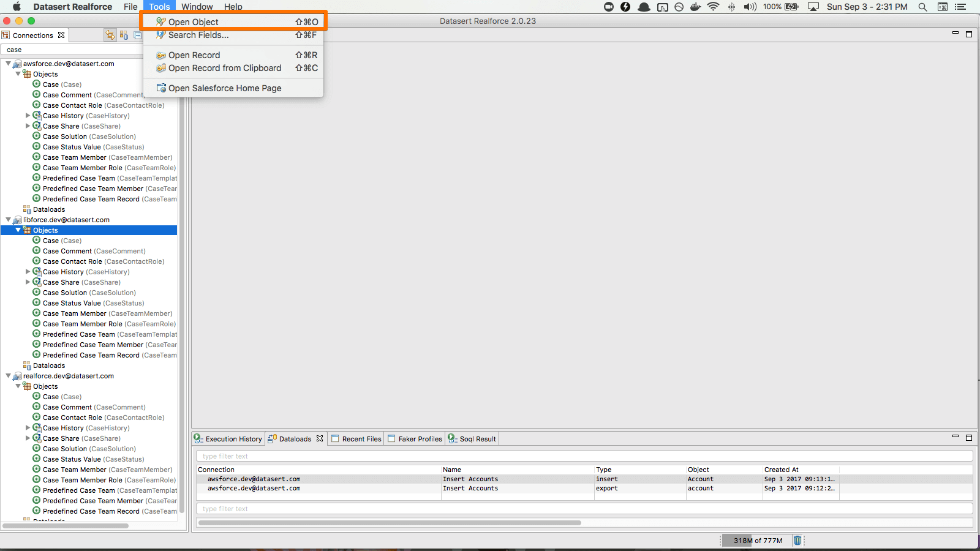Close the Dataloads tab with its X icon
This screenshot has height=551, width=980.
tap(320, 438)
